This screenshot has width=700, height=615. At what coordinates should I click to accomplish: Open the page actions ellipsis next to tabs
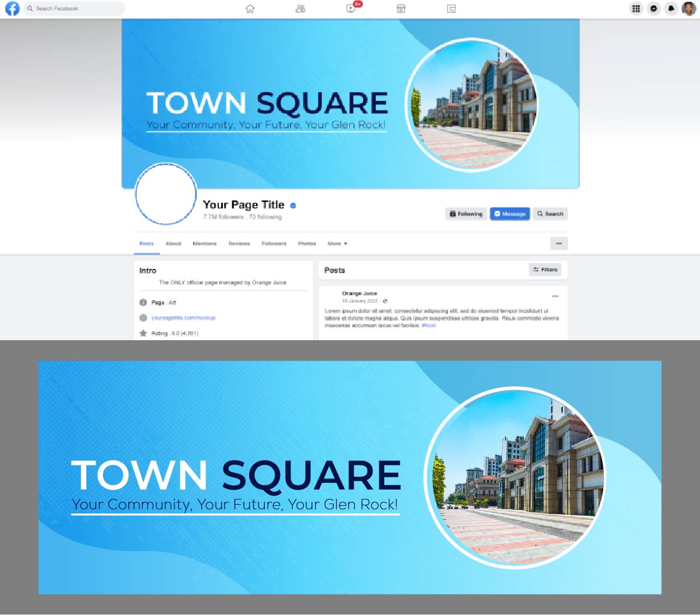(x=559, y=243)
